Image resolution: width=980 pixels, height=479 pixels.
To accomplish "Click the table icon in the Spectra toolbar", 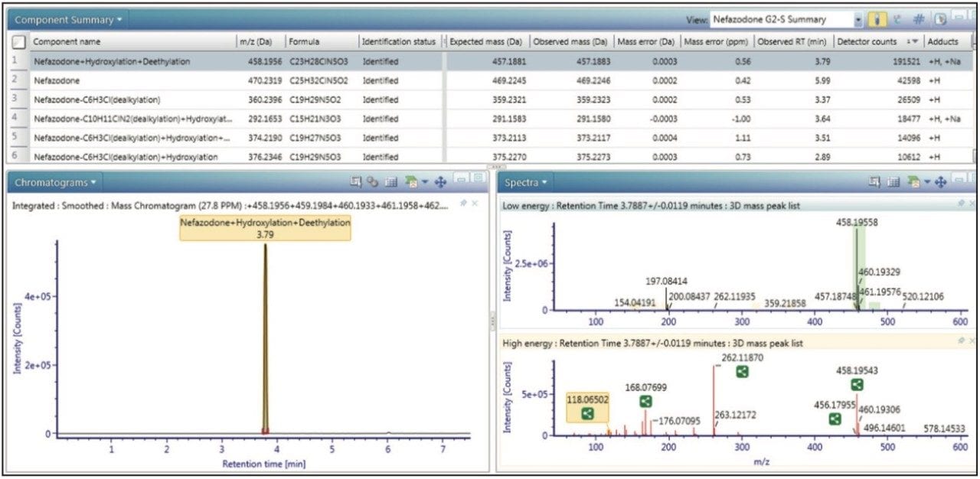I will [x=893, y=182].
